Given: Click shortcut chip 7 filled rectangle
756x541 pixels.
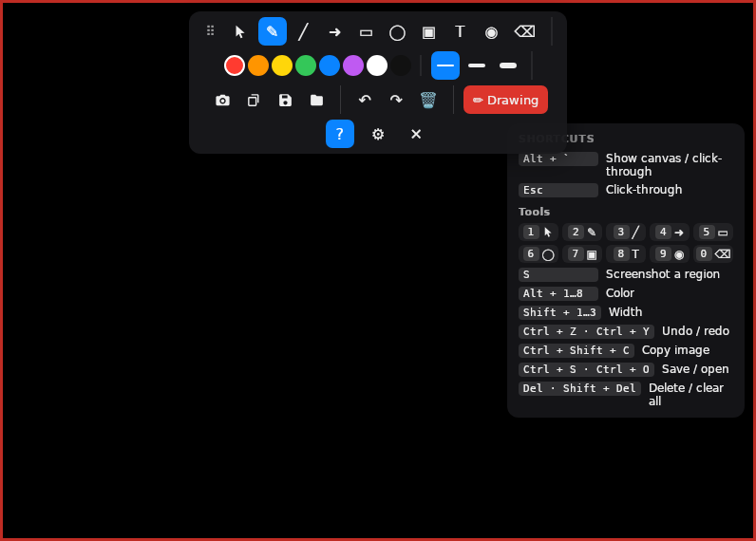Looking at the screenshot, I should pos(582,253).
